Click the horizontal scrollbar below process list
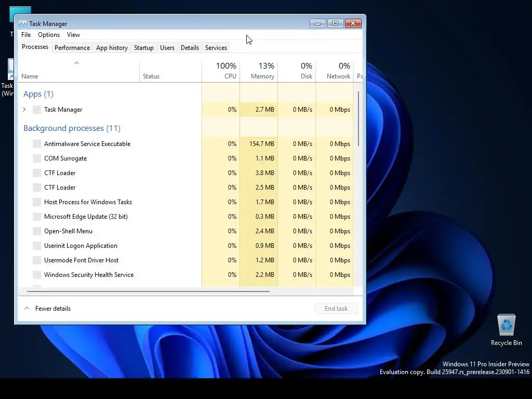The image size is (532, 399). pyautogui.click(x=148, y=291)
